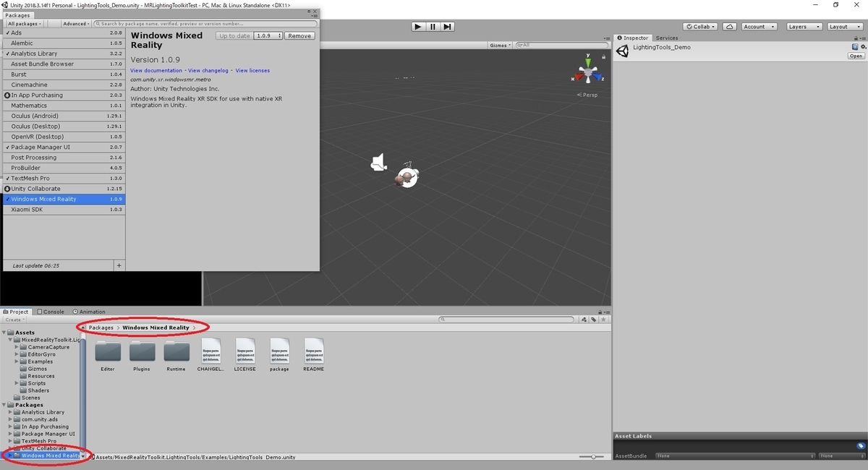
Task: Click the Remove package button
Action: point(299,35)
